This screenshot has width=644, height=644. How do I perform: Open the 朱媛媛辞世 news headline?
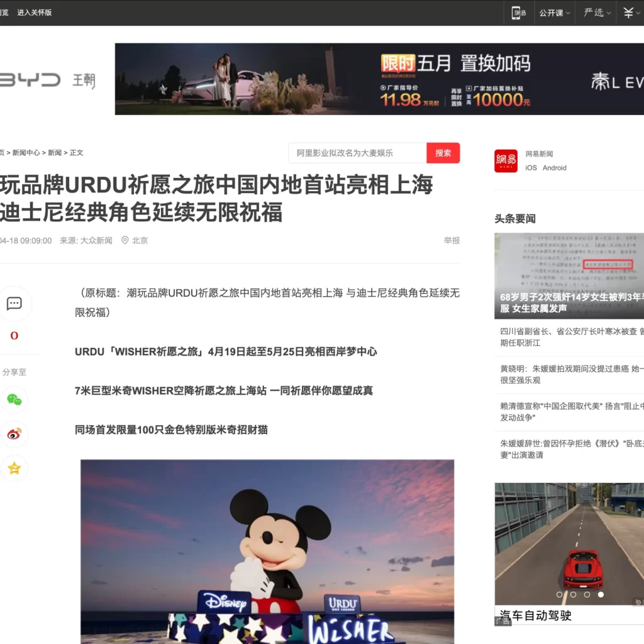coord(572,449)
